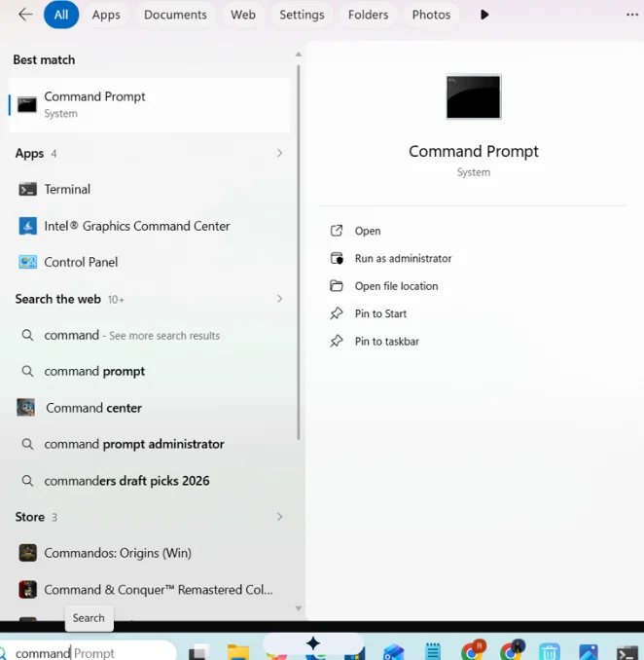Click the scroll down arrow of results
This screenshot has height=660, width=644.
(x=299, y=608)
